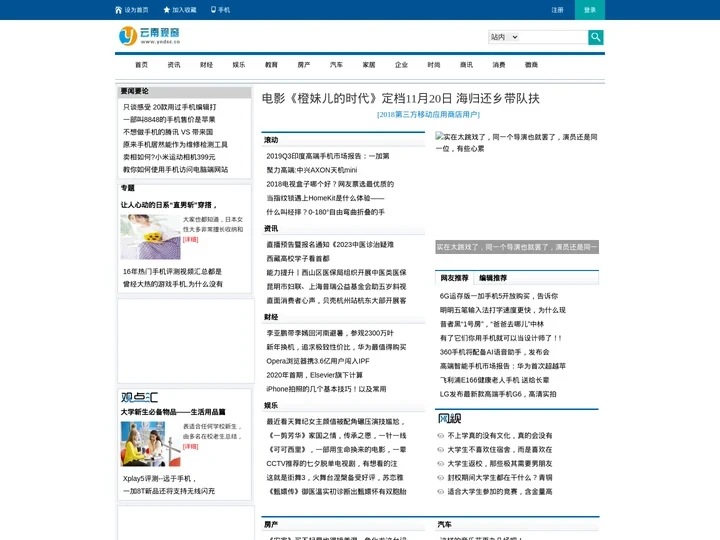Click the gray slideshow caption 实在太跳戏了

[517, 247]
